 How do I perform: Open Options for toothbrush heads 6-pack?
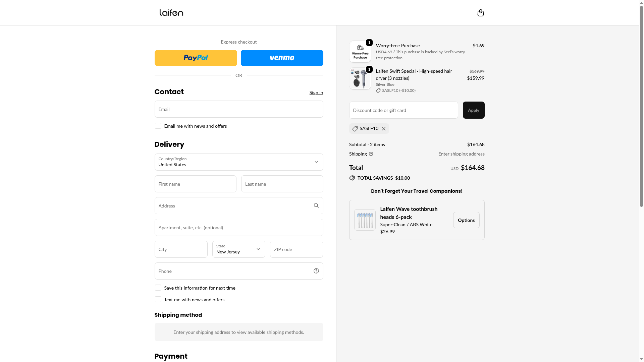[x=466, y=220]
